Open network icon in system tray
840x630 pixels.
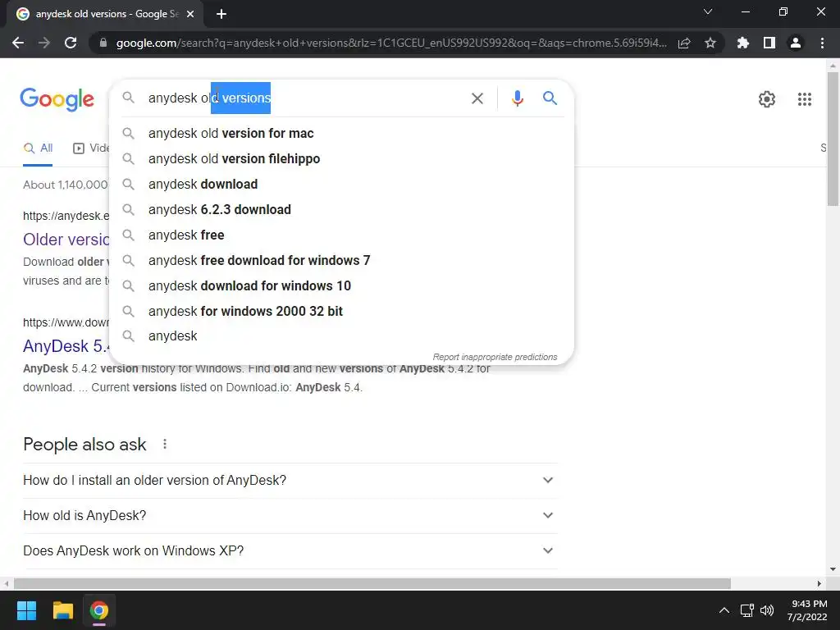(x=746, y=610)
